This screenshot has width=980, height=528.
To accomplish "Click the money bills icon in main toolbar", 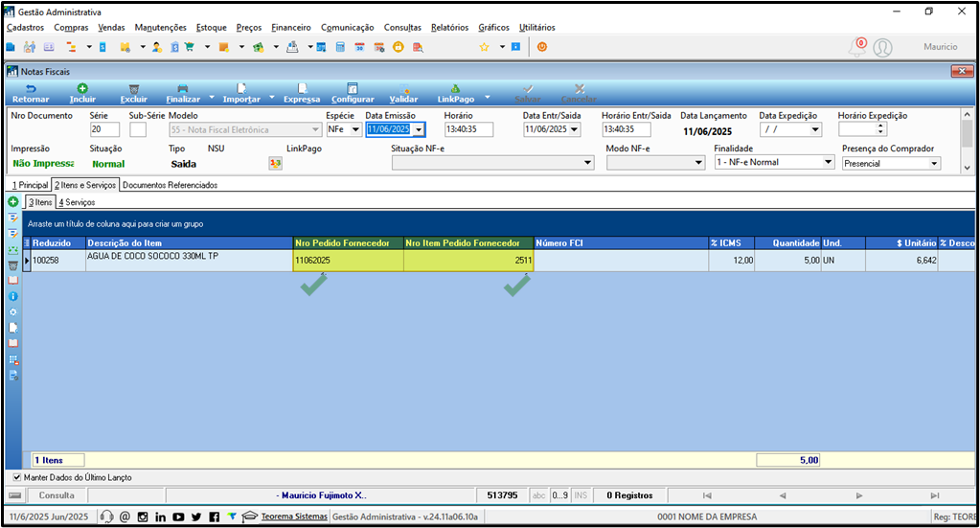I will coord(258,47).
